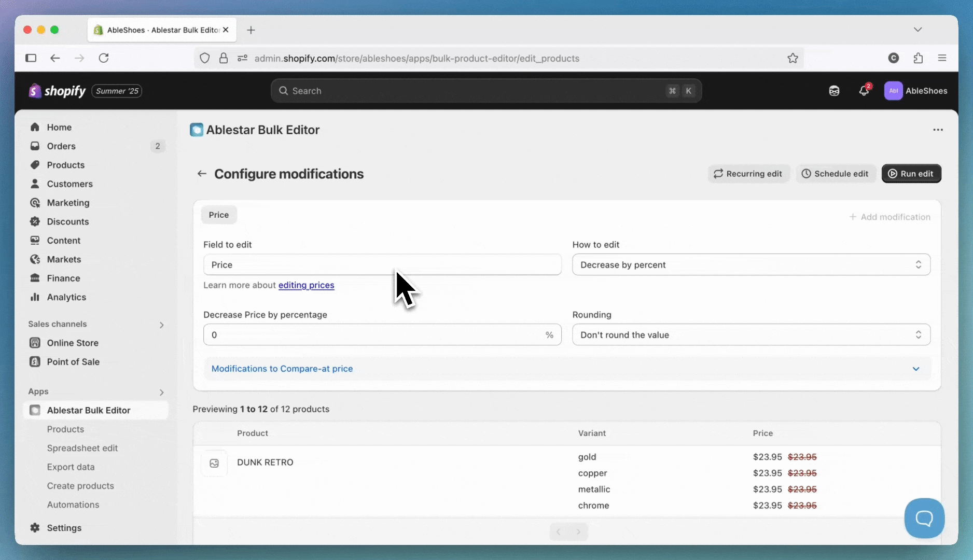Expand Modifications to Compare-at price
The image size is (973, 560).
567,369
